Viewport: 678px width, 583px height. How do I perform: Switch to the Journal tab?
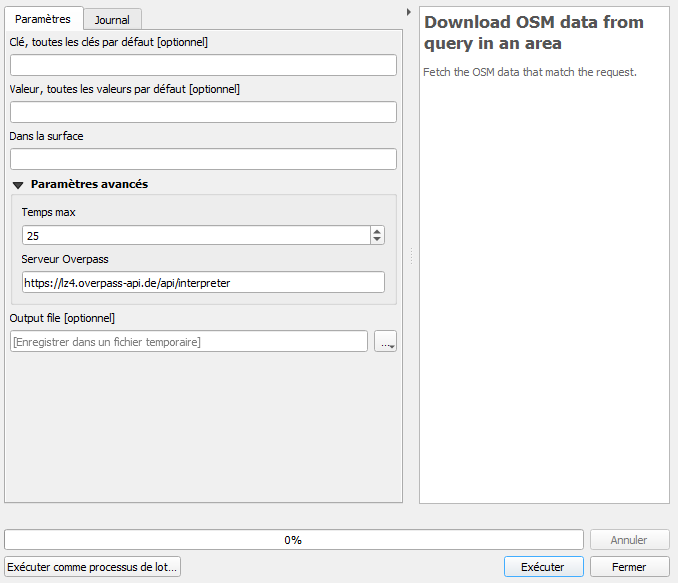pos(112,19)
